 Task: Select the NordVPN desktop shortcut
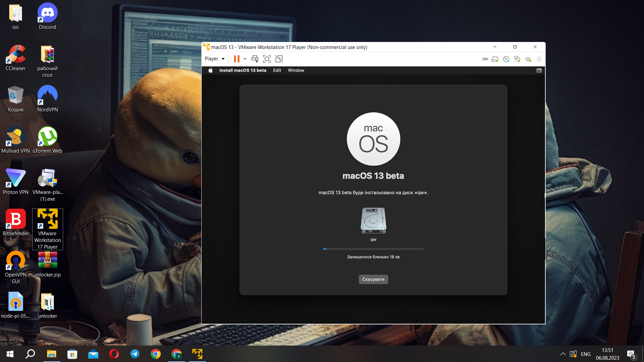[x=47, y=99]
